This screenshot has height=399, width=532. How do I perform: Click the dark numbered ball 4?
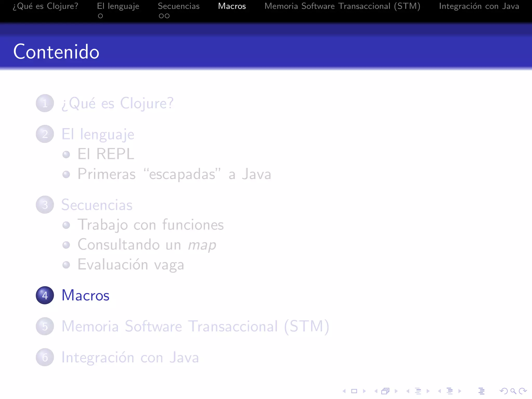pos(45,295)
